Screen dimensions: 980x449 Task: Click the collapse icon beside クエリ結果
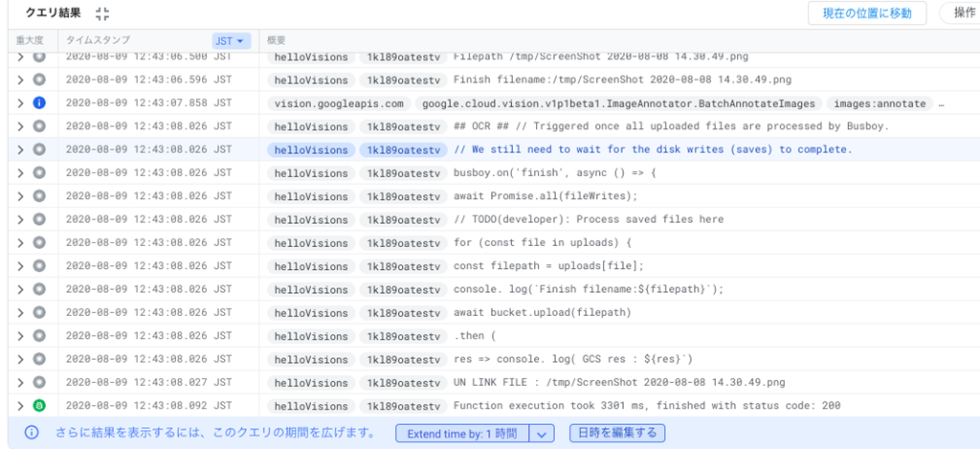click(x=103, y=13)
